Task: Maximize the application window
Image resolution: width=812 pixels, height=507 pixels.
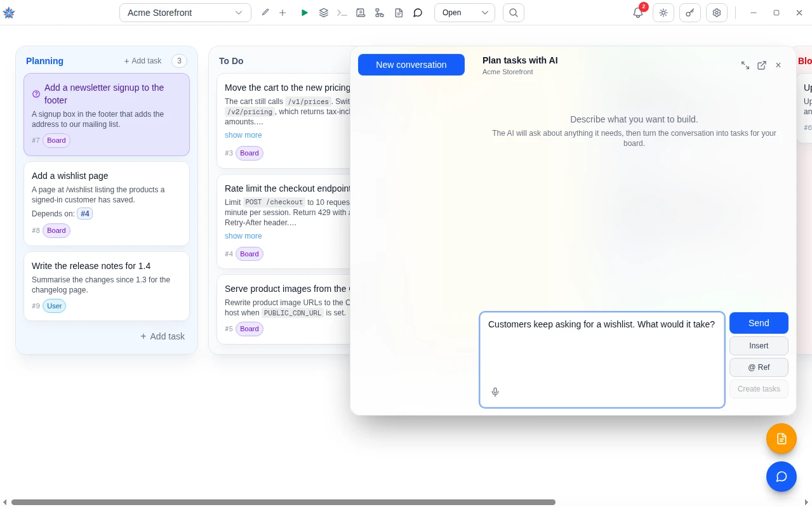Action: (x=776, y=13)
